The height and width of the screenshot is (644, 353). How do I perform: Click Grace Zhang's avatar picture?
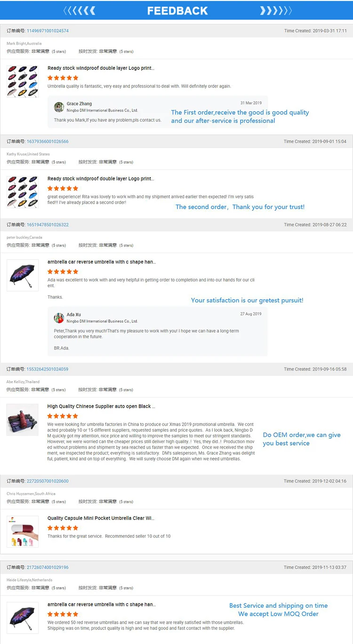pyautogui.click(x=59, y=107)
